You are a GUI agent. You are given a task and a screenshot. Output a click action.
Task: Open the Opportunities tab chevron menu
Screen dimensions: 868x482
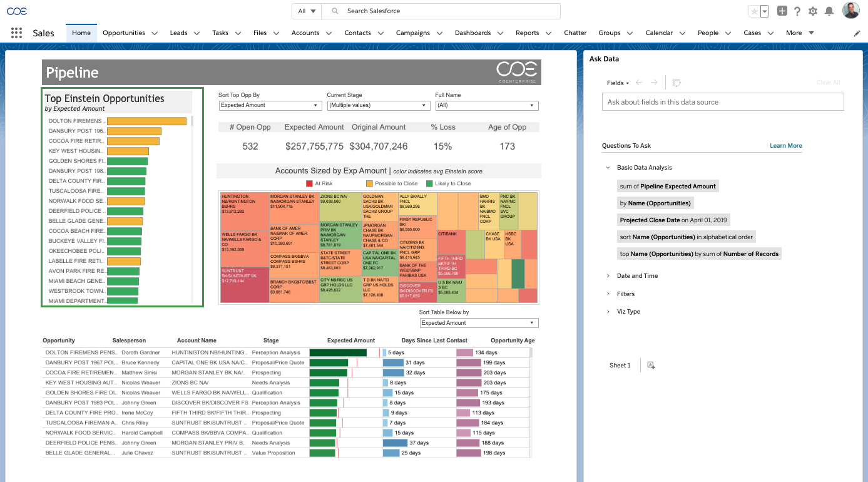pyautogui.click(x=155, y=33)
